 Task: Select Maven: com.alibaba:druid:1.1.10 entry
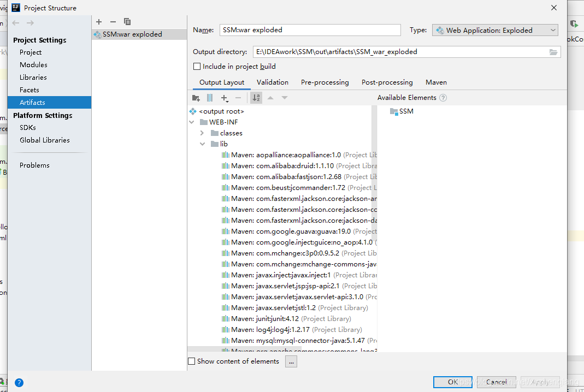click(x=299, y=166)
